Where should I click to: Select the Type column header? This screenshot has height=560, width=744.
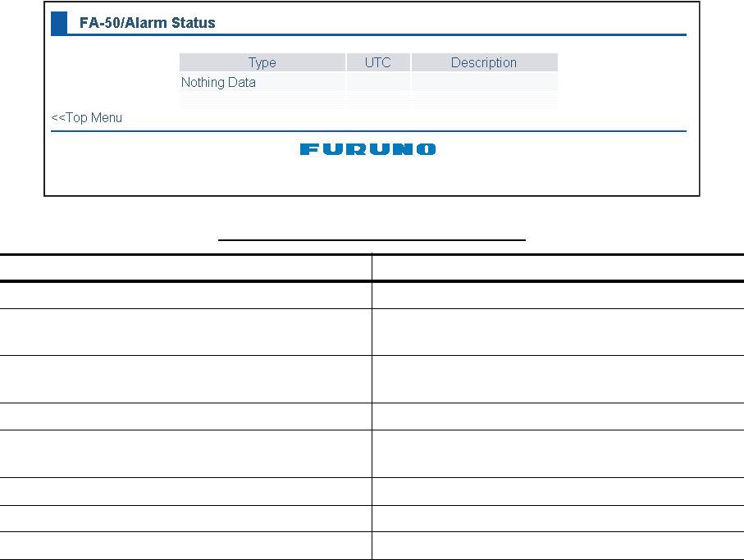[x=262, y=62]
